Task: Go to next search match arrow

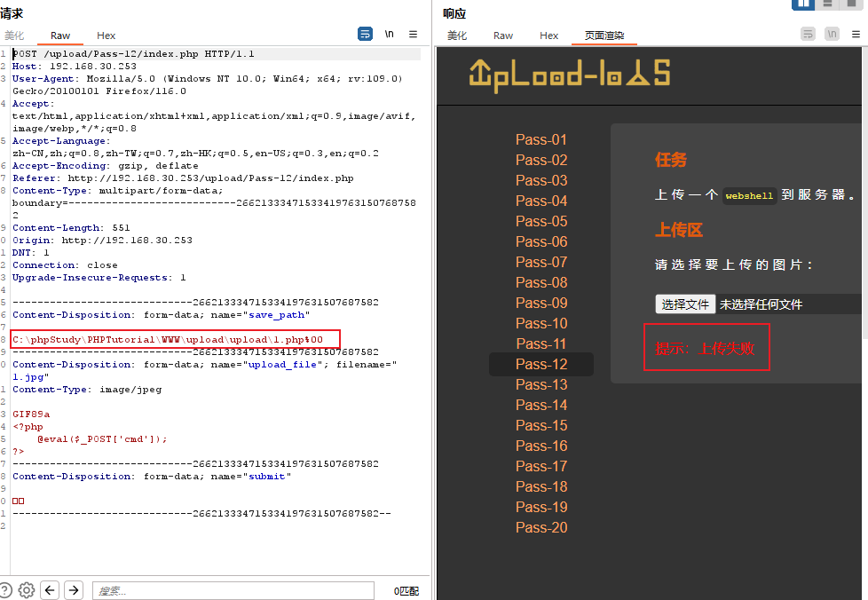Action: pyautogui.click(x=74, y=590)
